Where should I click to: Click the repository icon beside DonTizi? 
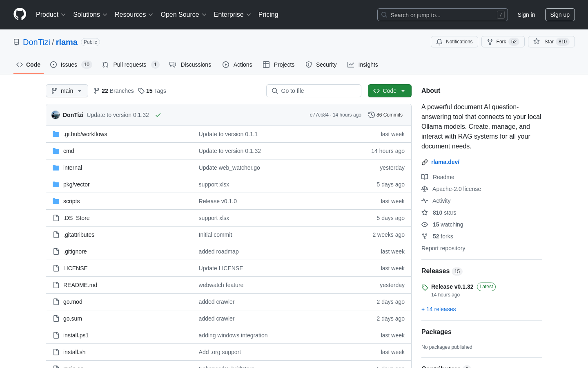pos(16,42)
